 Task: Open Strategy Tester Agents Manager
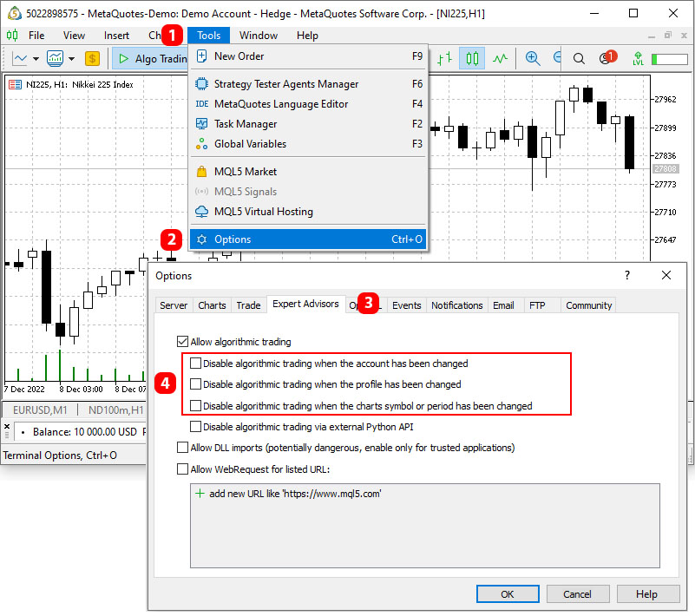point(309,84)
